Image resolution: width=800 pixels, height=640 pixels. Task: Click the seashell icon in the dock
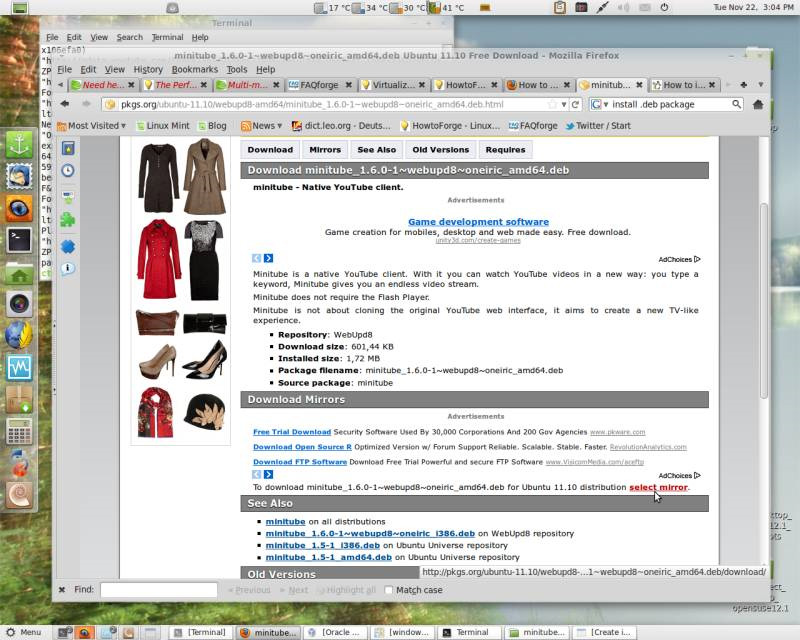tap(19, 495)
